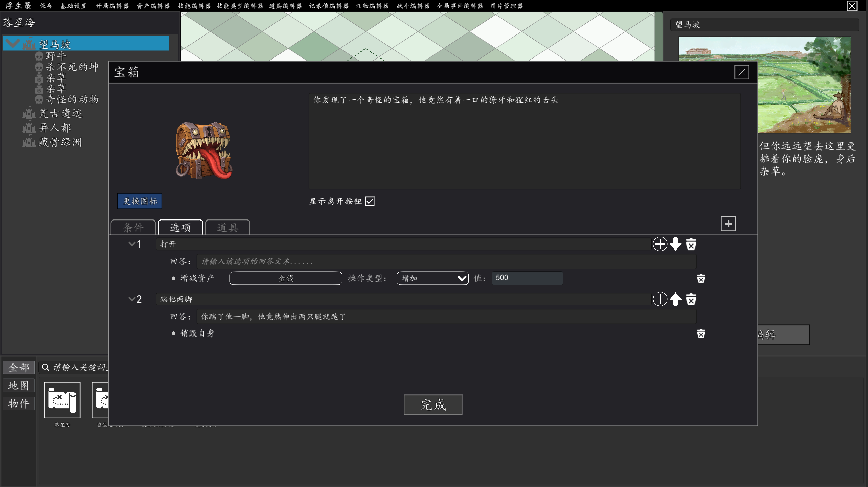Switch to the 条件 tab
Screen dimensions: 868x487
tap(133, 227)
